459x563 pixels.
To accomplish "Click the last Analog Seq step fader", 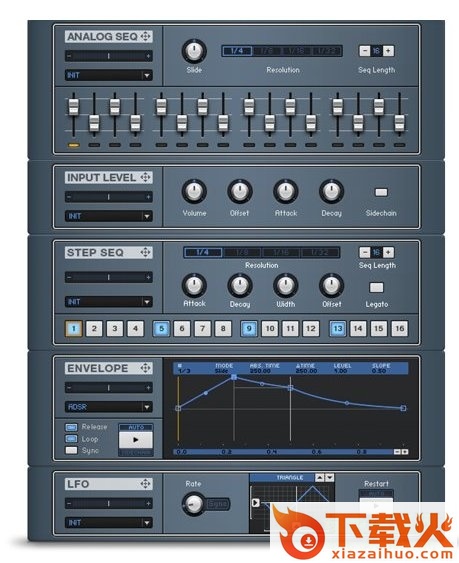I will pyautogui.click(x=399, y=123).
